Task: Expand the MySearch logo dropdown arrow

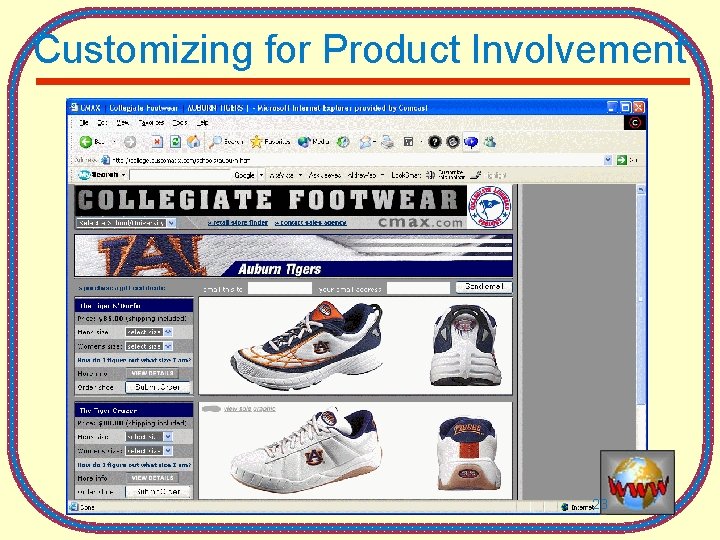Action: (x=123, y=175)
